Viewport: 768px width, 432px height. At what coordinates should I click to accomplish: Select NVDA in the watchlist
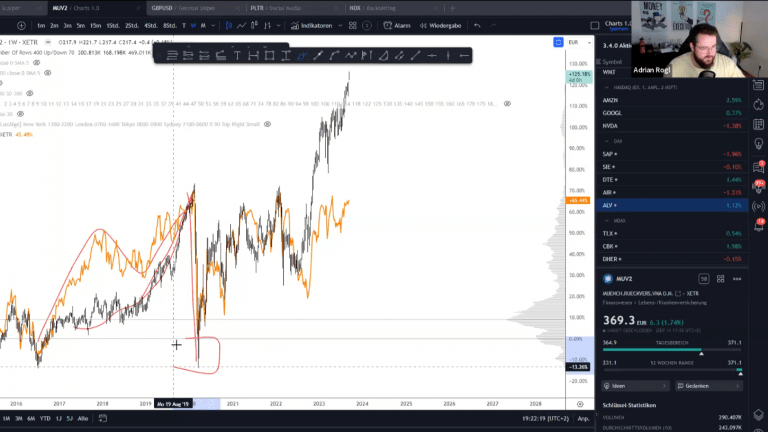672,126
